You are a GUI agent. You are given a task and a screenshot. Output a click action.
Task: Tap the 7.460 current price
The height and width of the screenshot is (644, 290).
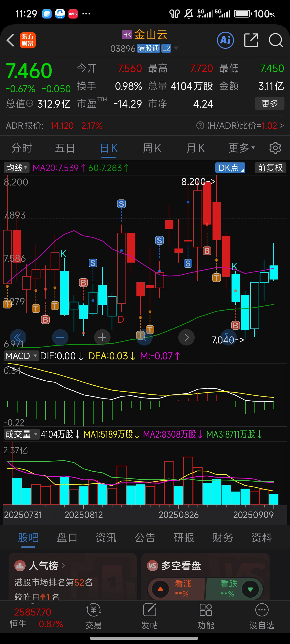[29, 71]
